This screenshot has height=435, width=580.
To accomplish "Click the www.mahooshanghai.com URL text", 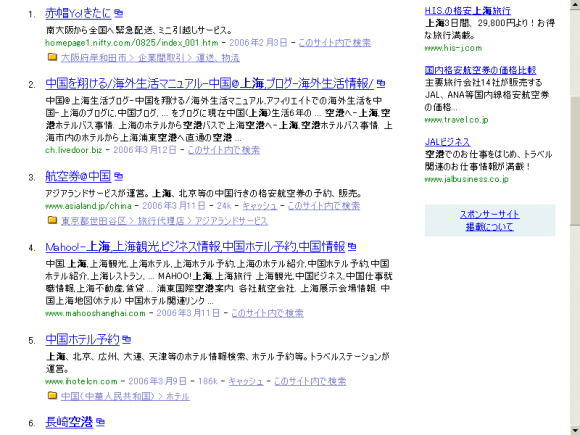I will pyautogui.click(x=95, y=313).
